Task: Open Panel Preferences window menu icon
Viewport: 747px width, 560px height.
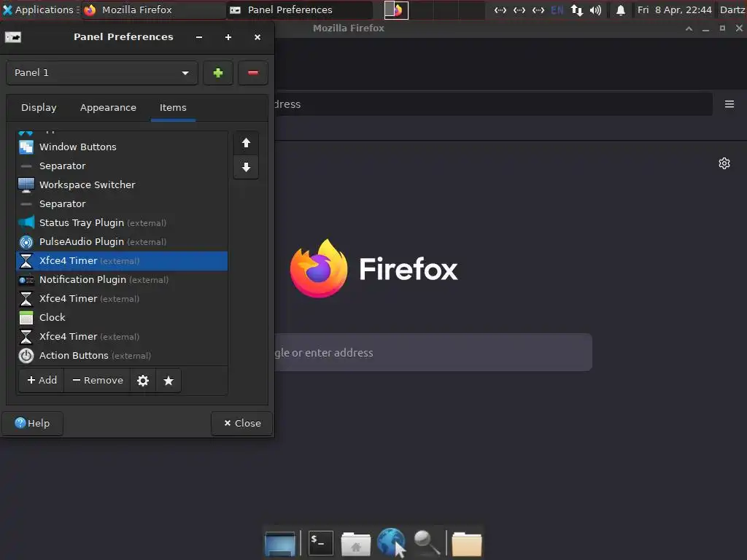Action: pos(13,36)
